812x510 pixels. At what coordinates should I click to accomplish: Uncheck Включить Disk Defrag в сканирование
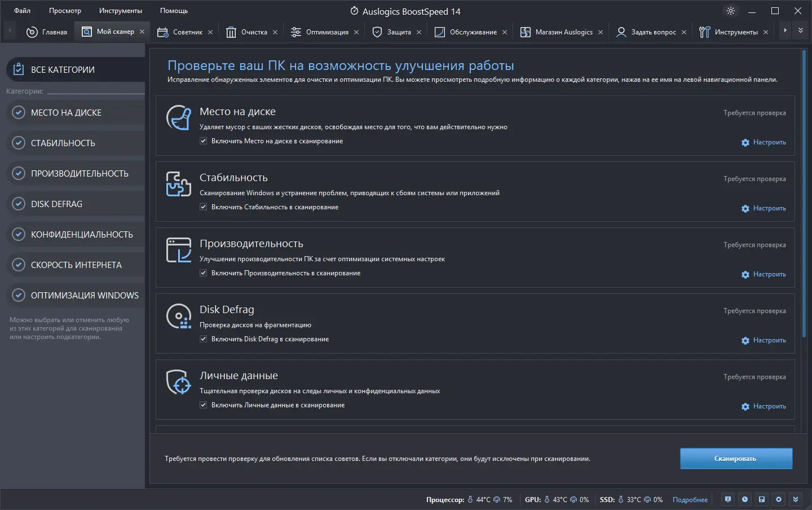(x=203, y=338)
